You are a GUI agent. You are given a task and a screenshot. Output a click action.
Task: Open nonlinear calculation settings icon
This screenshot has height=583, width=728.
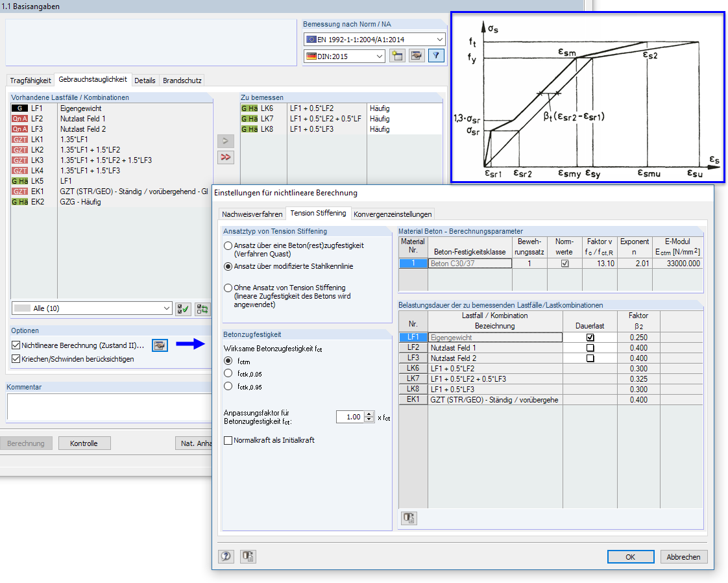(x=160, y=345)
